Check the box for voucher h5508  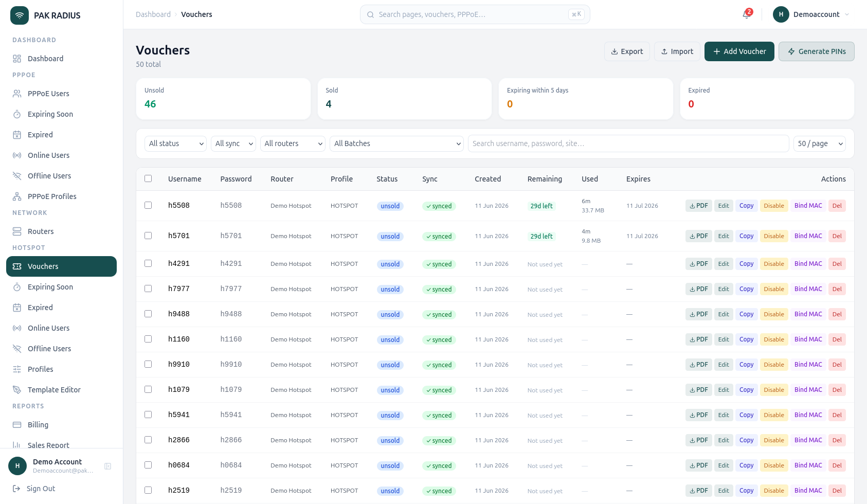[148, 205]
